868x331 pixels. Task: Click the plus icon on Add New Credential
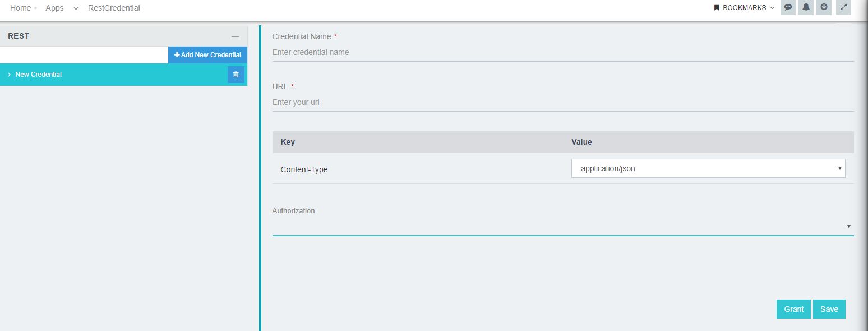point(177,55)
